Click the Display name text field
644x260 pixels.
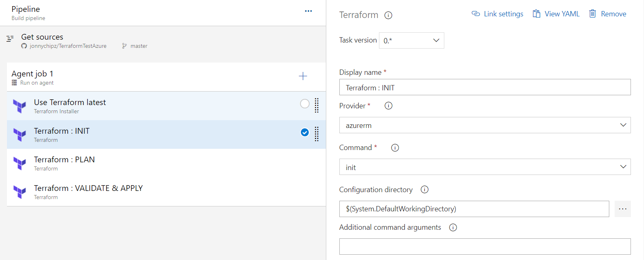(485, 87)
